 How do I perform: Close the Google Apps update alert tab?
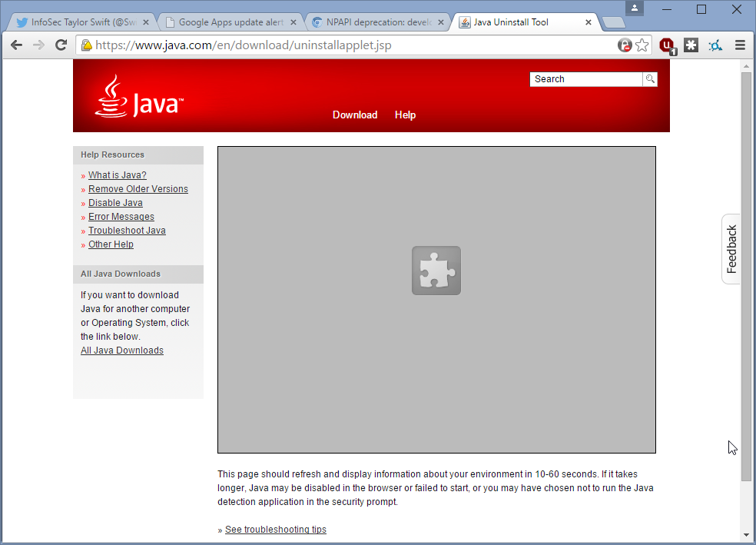pyautogui.click(x=293, y=22)
